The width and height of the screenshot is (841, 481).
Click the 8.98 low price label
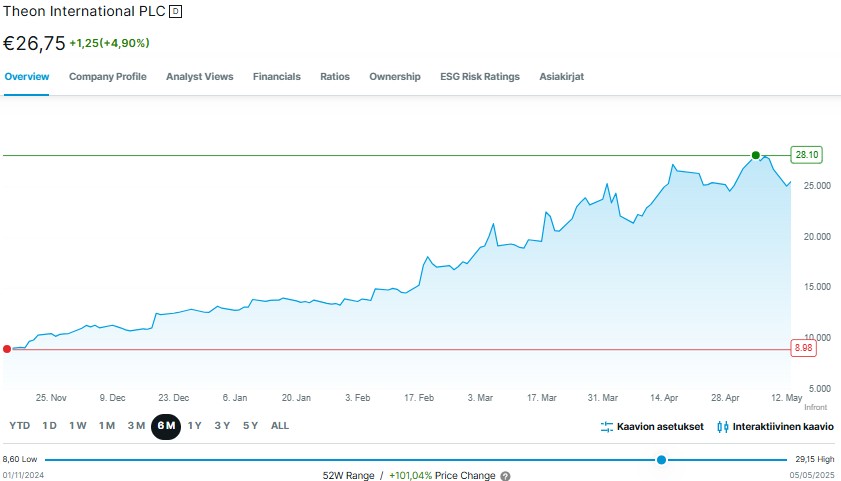803,348
